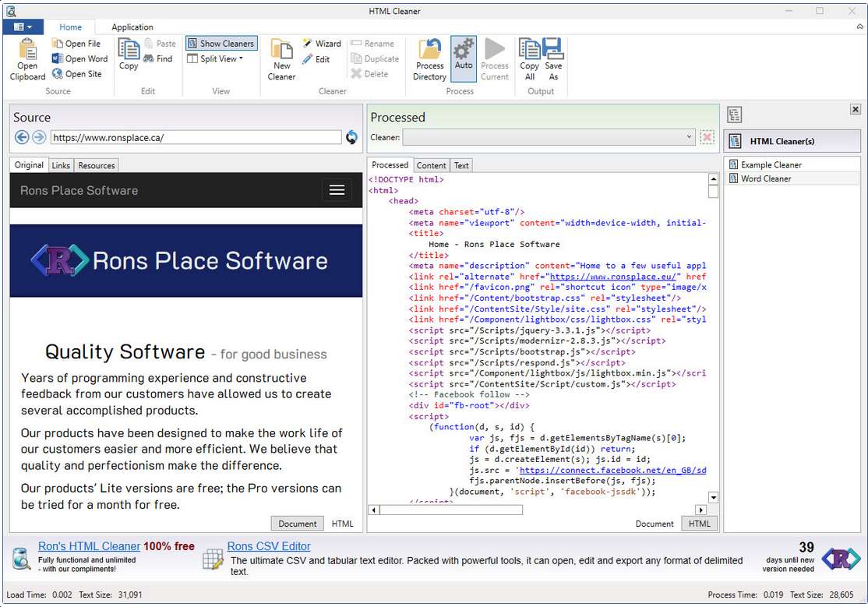The width and height of the screenshot is (868, 607).
Task: Switch Source pane to Document view
Action: (x=298, y=524)
